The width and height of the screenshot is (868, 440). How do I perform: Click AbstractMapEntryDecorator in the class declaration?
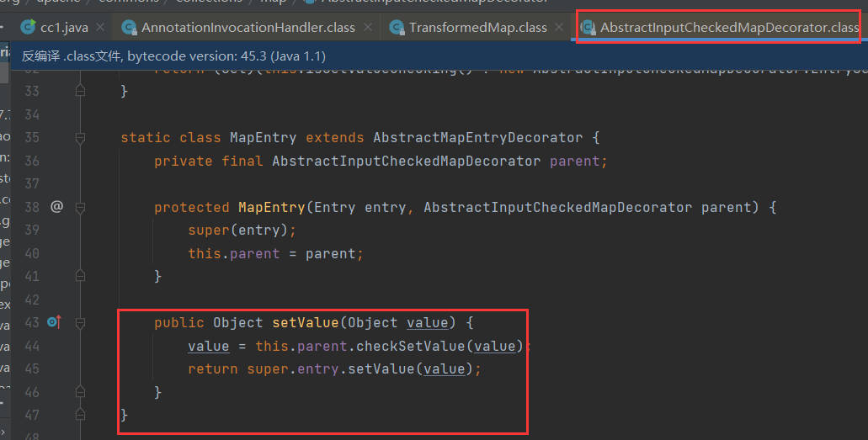(477, 137)
